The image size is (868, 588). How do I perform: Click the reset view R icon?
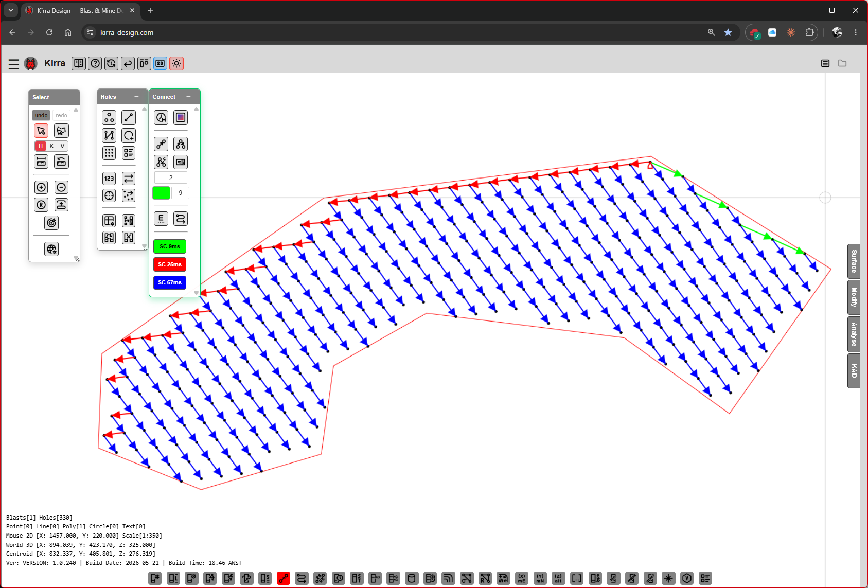click(x=42, y=205)
